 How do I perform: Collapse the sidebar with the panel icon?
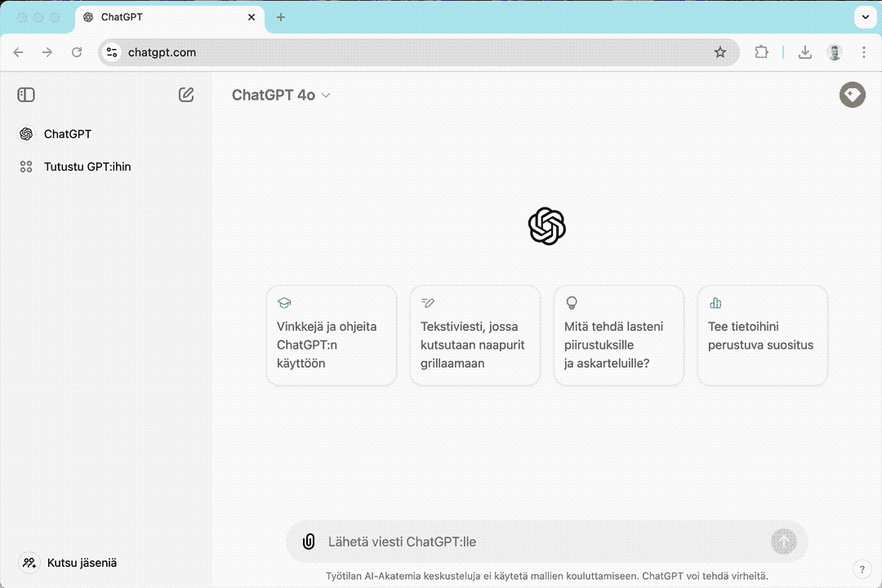pos(26,95)
